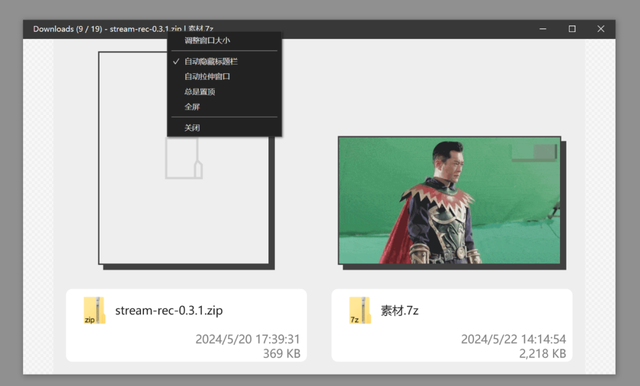The image size is (640, 386).
Task: Close the viewer using the title bar X
Action: pyautogui.click(x=601, y=29)
